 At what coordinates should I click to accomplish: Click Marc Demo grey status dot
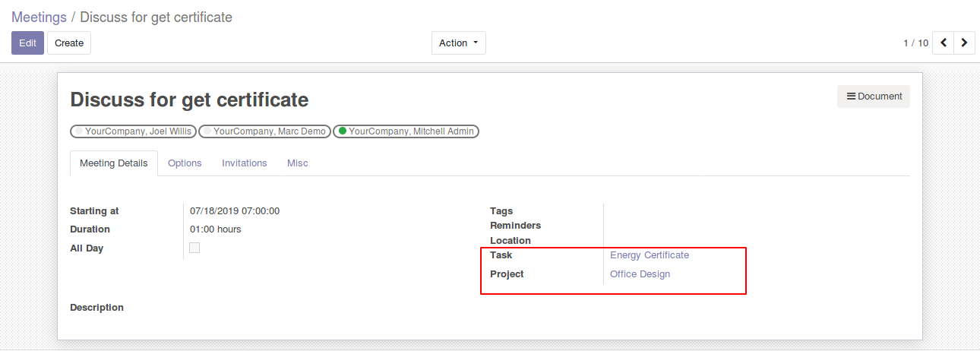point(207,131)
